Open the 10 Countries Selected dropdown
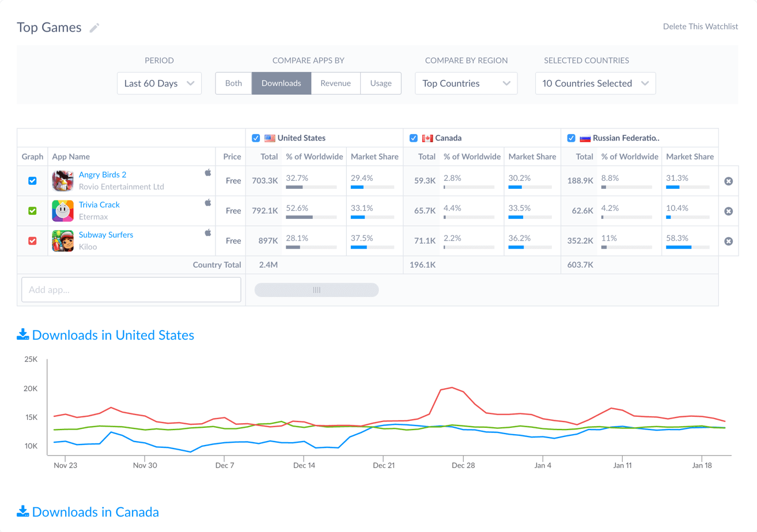757x532 pixels. pos(595,83)
